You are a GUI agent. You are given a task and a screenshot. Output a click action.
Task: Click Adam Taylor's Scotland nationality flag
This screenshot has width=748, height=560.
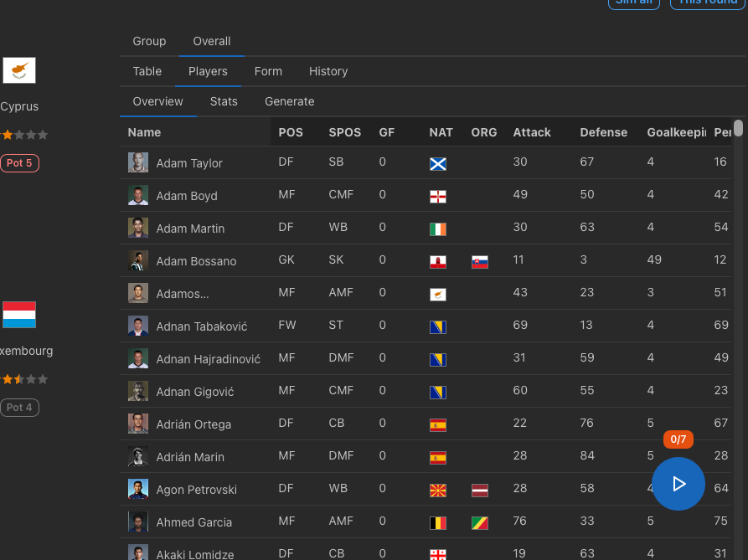pos(438,164)
